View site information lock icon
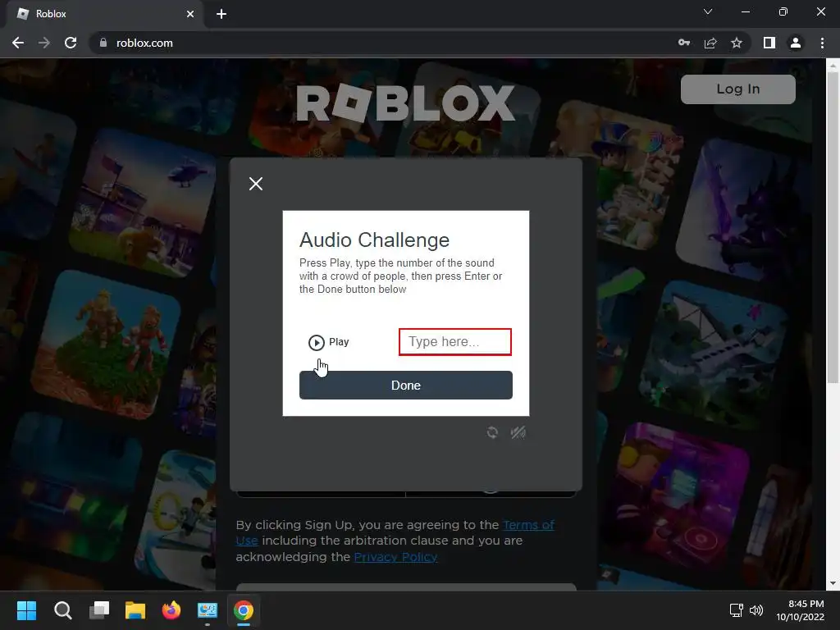 103,43
